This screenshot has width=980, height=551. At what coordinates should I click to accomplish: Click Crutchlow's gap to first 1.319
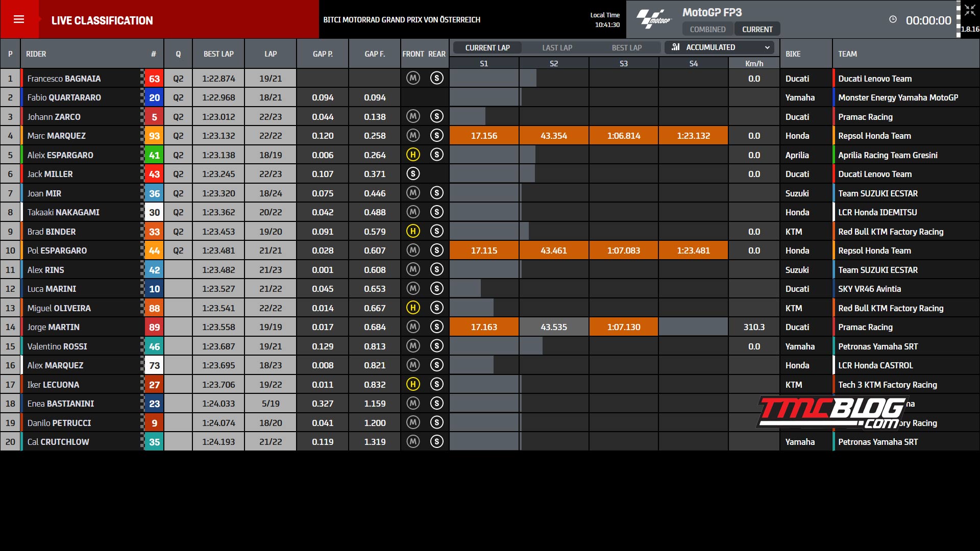375,442
